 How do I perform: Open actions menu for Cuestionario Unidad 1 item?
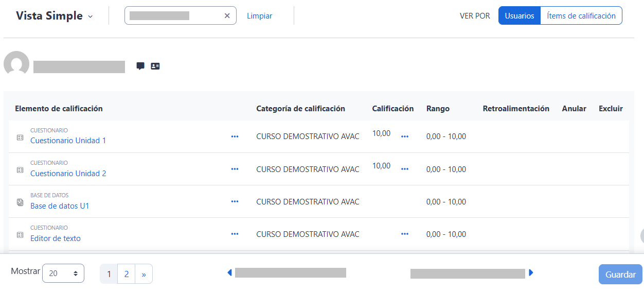(x=235, y=136)
